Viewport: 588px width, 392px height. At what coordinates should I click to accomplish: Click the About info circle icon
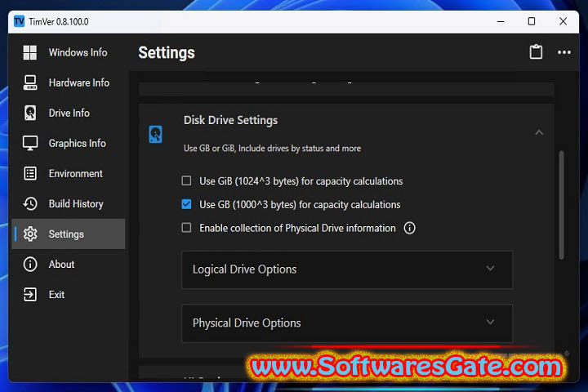[x=30, y=265]
